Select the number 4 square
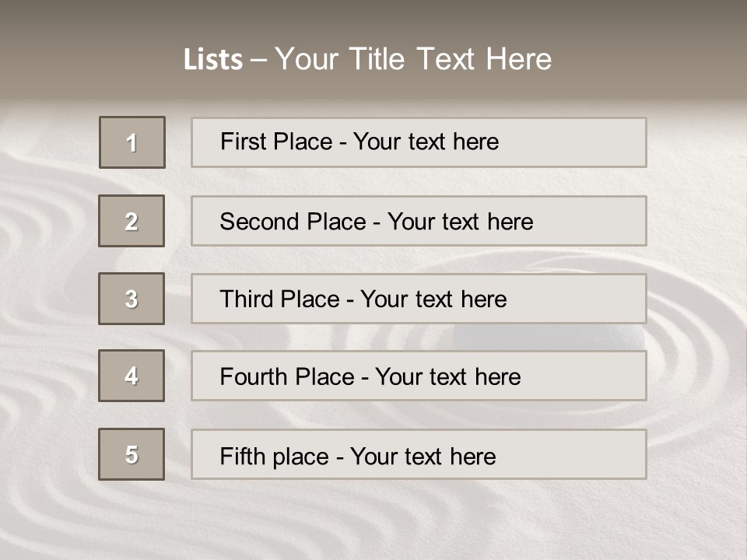This screenshot has width=747, height=560. 132,376
